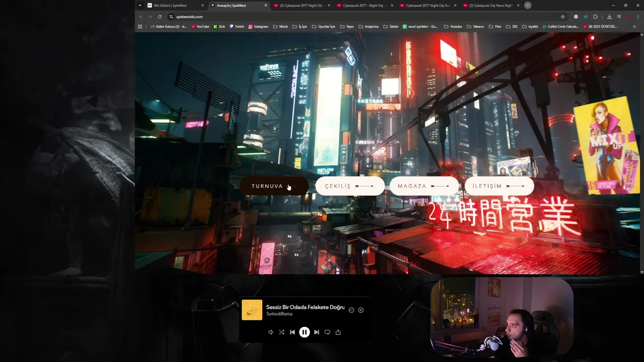This screenshot has width=644, height=362.
Task: Open the Chrome three-dot menu
Action: [x=638, y=17]
